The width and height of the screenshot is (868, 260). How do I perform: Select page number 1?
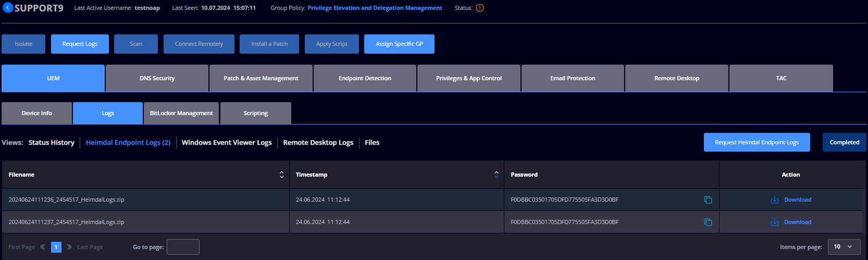click(56, 247)
